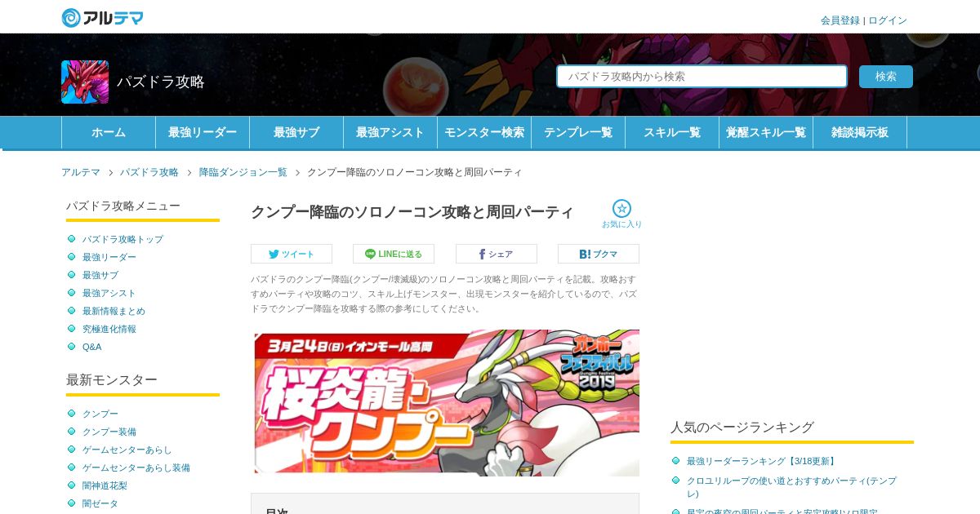Click 降臨ダンジョン一覧 breadcrumb link
The width and height of the screenshot is (980, 514).
point(243,172)
